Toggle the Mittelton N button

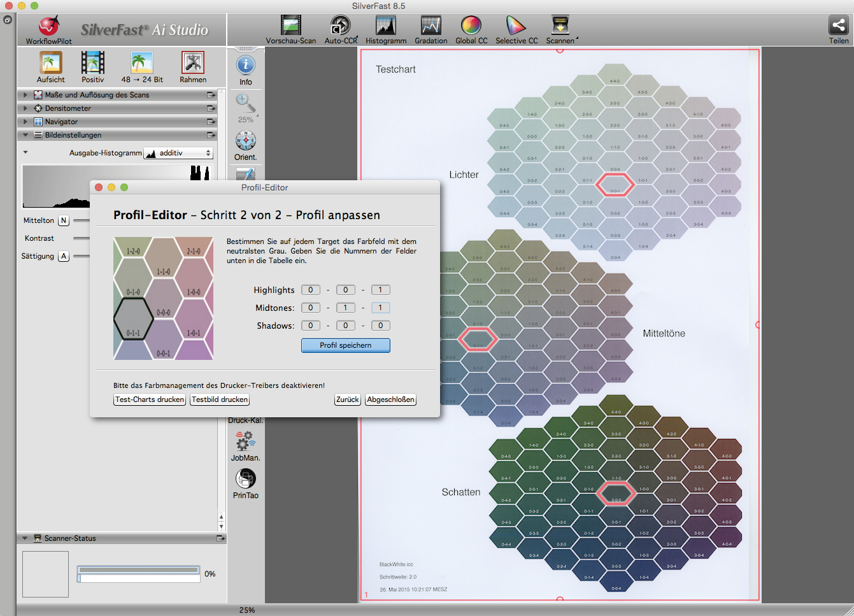pyautogui.click(x=64, y=220)
